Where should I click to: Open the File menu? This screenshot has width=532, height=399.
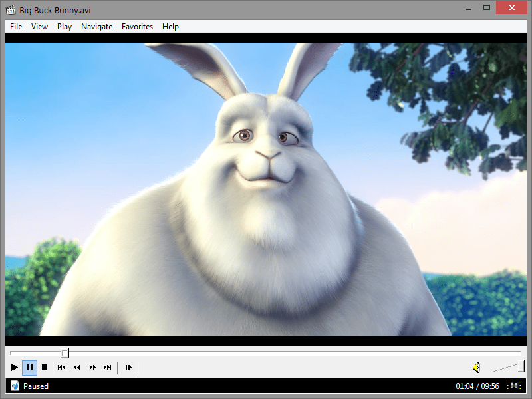point(15,27)
